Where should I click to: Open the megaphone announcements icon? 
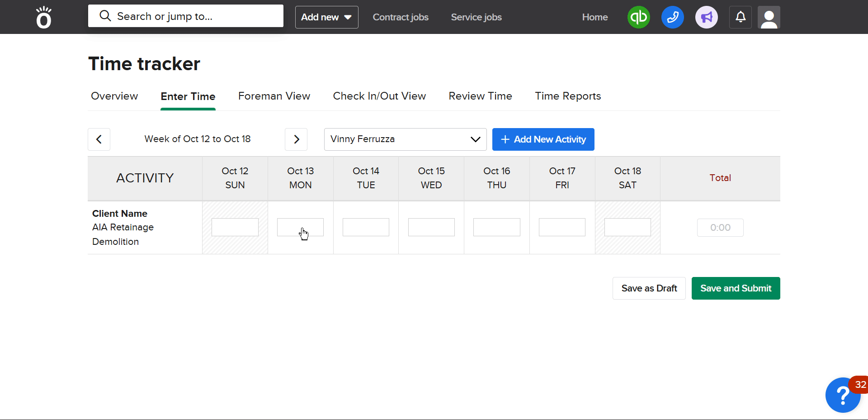click(706, 17)
